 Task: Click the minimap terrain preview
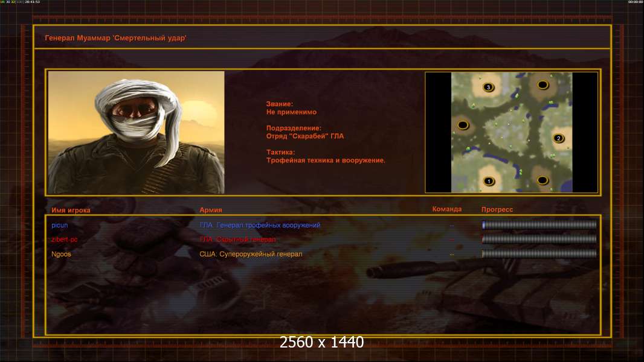coord(511,132)
